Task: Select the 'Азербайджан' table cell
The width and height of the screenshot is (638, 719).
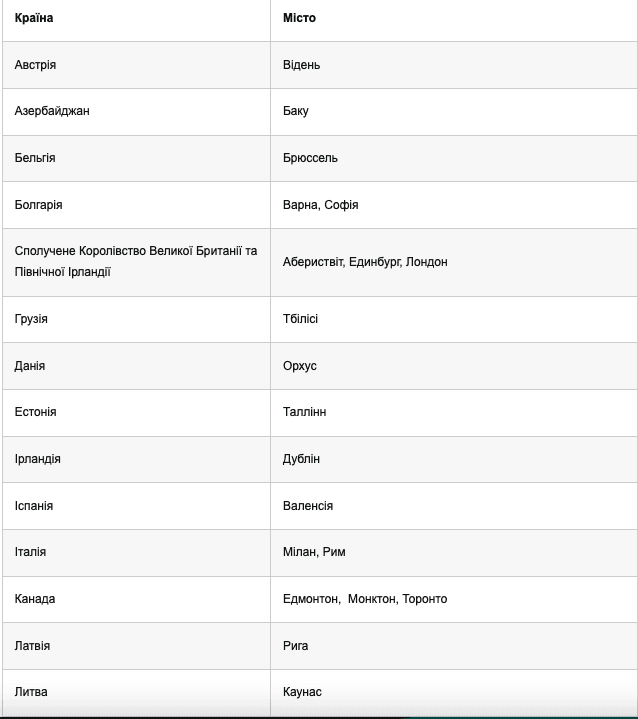Action: 52,111
